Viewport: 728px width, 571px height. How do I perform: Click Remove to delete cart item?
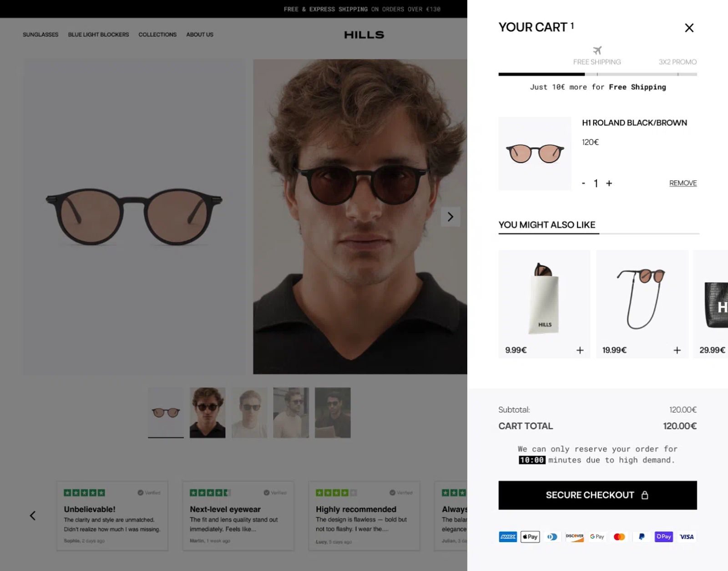click(x=682, y=183)
